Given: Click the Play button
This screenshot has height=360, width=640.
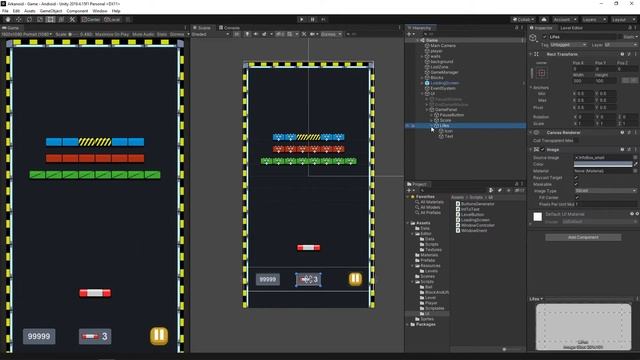Looking at the screenshot, I should click(x=302, y=19).
